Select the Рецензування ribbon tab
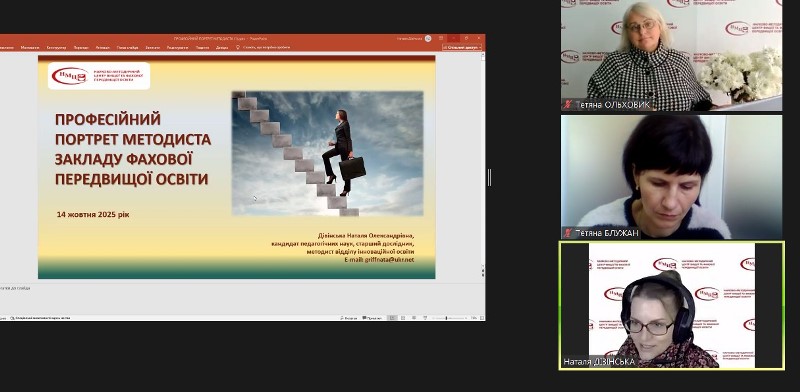Screen dimensions: 800x392 tap(177, 47)
